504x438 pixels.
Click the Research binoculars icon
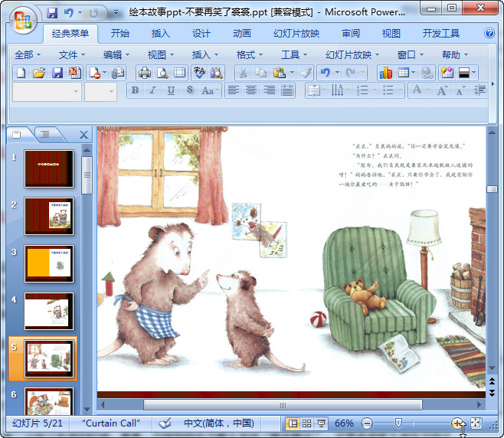click(x=217, y=73)
